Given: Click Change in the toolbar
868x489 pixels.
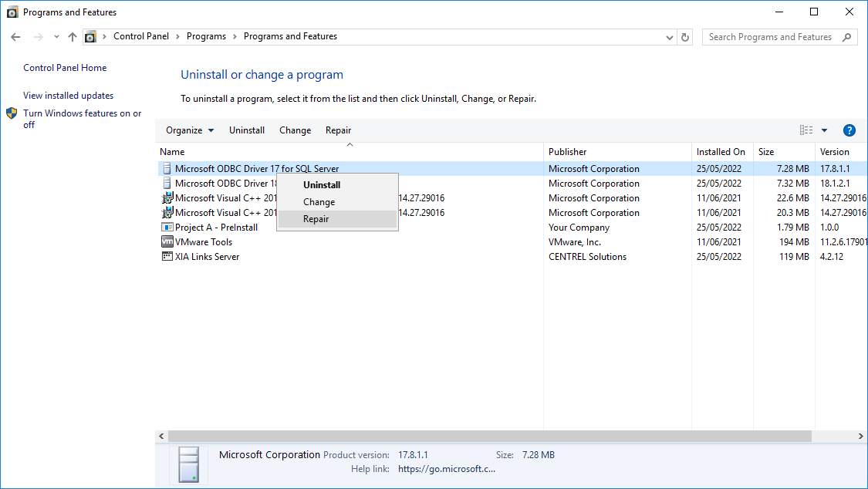Looking at the screenshot, I should tap(295, 130).
